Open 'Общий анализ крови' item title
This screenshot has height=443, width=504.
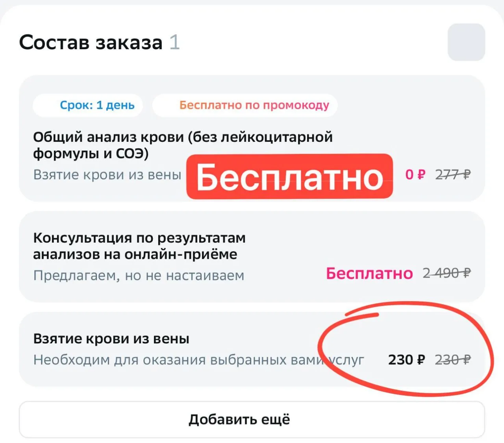[x=183, y=145]
